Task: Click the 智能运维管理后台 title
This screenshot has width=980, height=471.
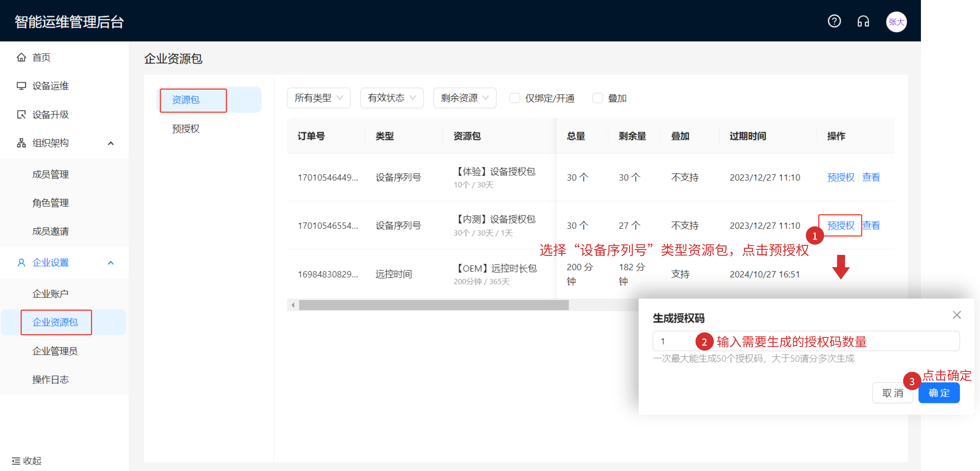Action: [x=69, y=22]
